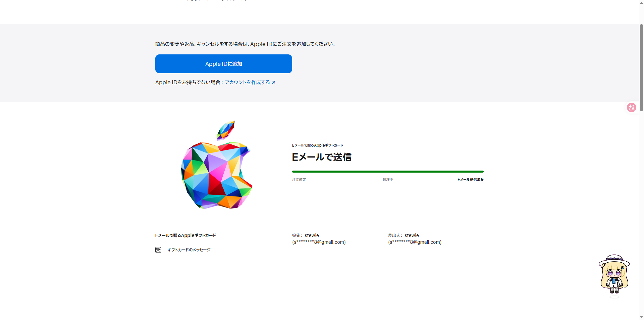Click the 差出人: stewie sender name

click(404, 235)
